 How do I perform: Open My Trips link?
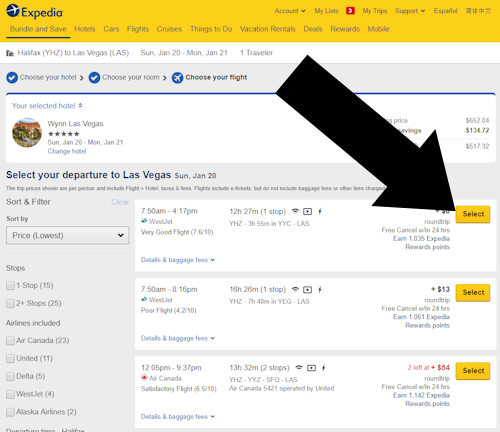pyautogui.click(x=375, y=11)
